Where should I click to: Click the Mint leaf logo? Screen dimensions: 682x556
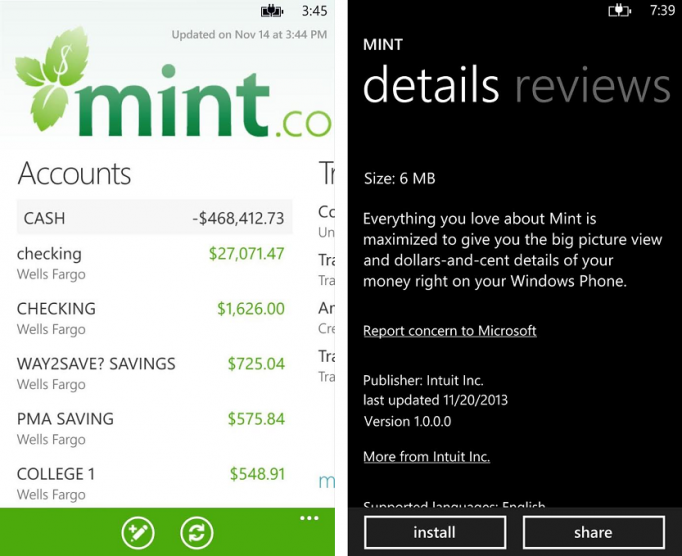pos(52,79)
